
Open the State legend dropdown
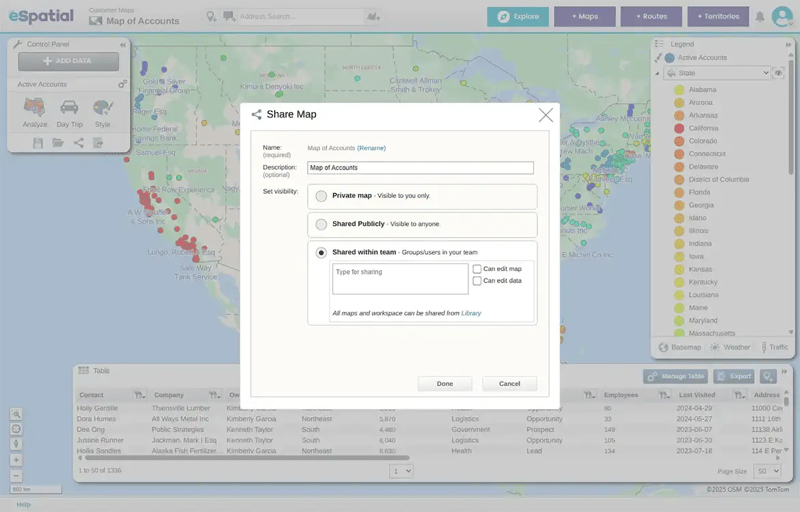[716, 73]
